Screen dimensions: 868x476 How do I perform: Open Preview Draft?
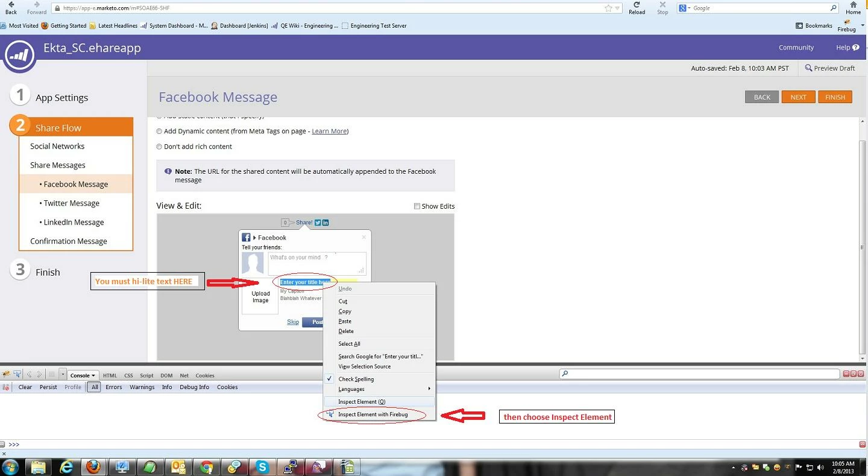click(x=830, y=68)
